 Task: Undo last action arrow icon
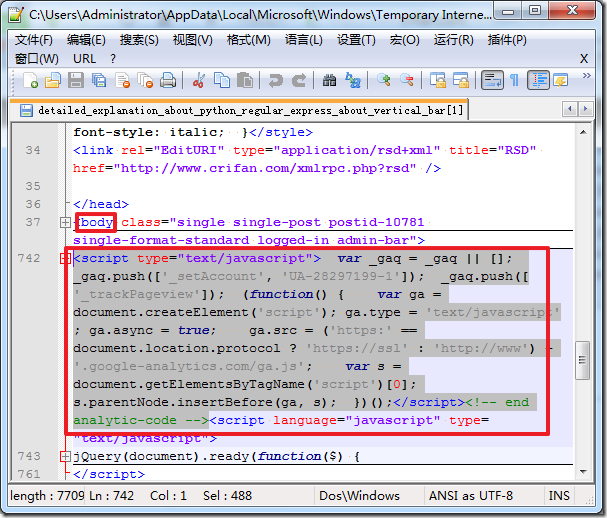[x=276, y=81]
